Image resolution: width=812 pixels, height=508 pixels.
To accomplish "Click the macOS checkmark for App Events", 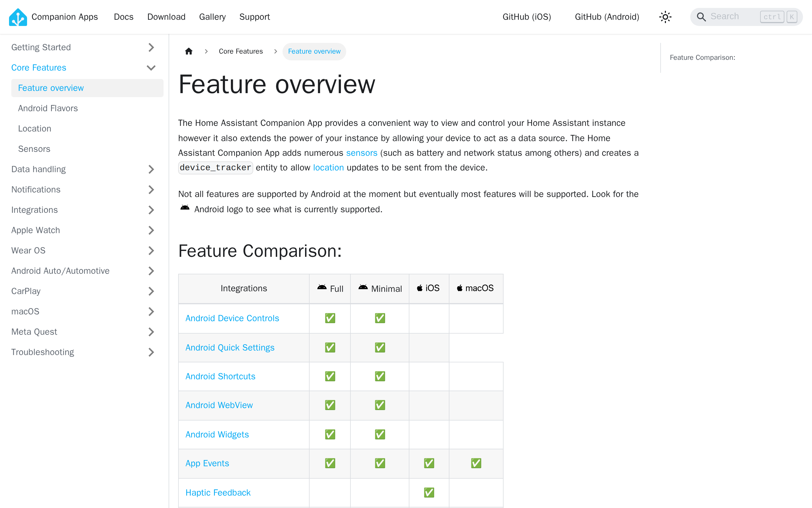I will pyautogui.click(x=476, y=463).
